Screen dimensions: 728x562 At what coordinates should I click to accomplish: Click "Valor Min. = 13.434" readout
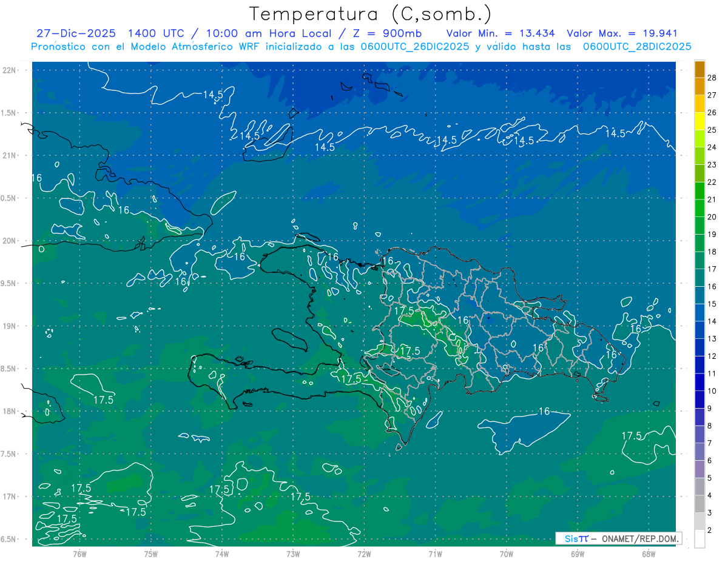tap(501, 33)
